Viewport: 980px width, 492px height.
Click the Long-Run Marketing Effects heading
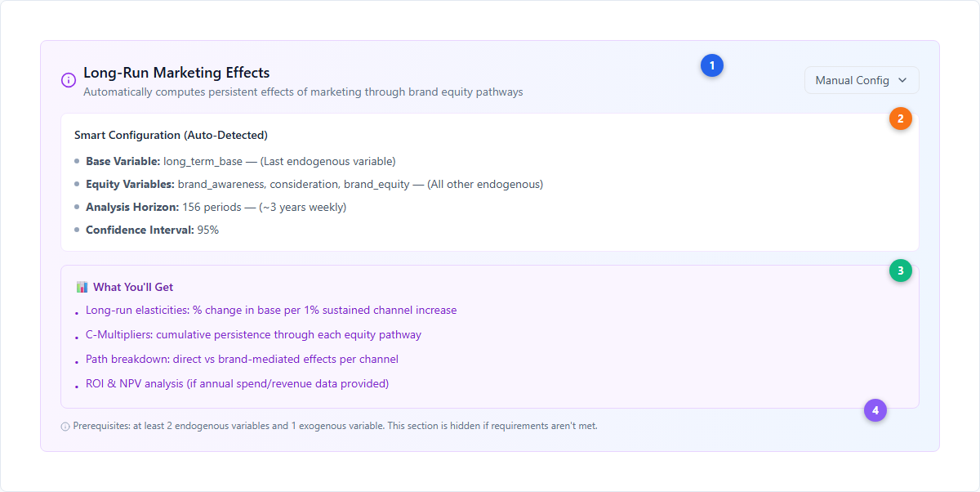(x=176, y=73)
